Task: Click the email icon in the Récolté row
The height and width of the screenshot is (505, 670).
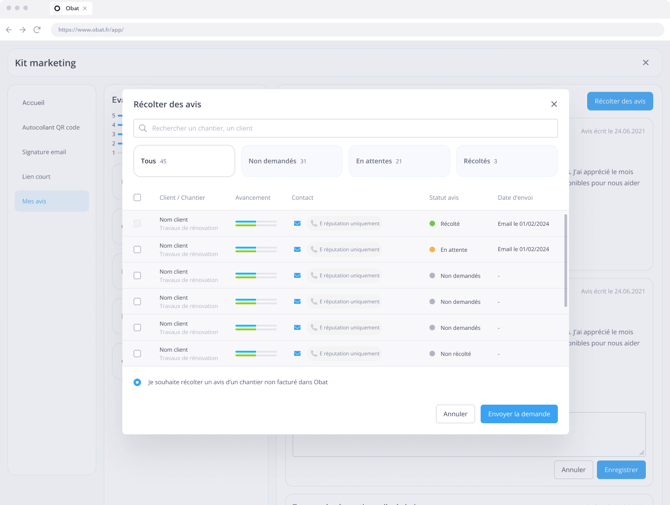Action: pos(297,224)
